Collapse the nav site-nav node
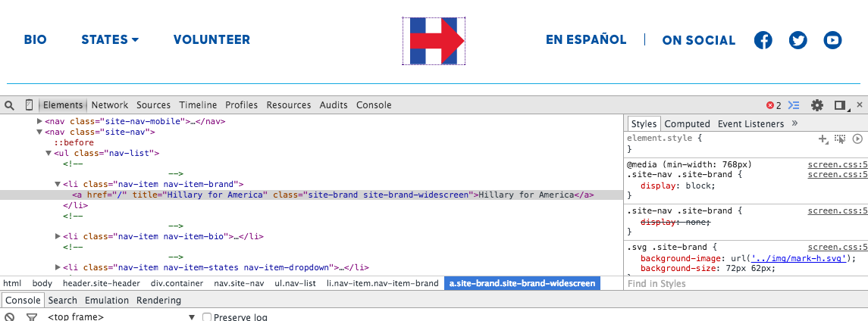The width and height of the screenshot is (868, 321). click(x=39, y=132)
